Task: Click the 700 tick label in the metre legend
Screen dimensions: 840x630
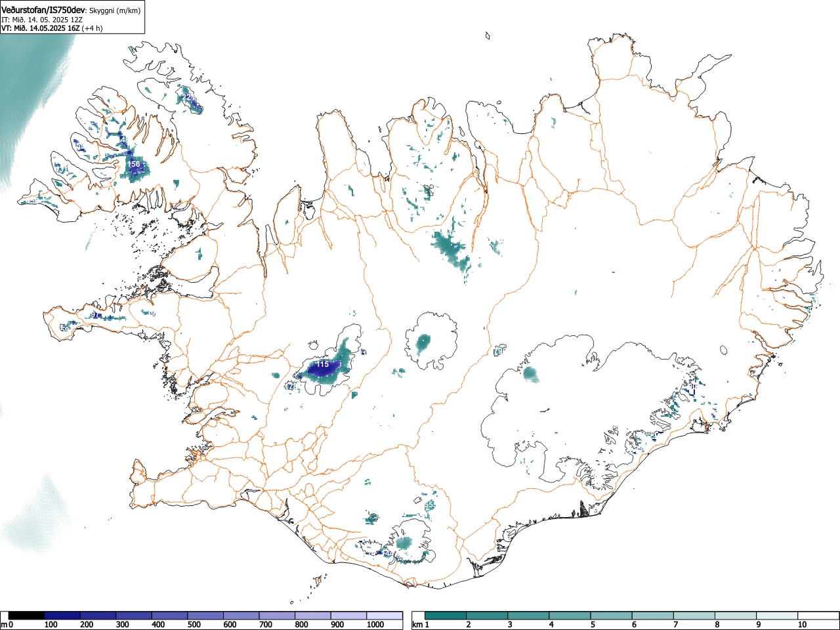Action: tap(265, 625)
